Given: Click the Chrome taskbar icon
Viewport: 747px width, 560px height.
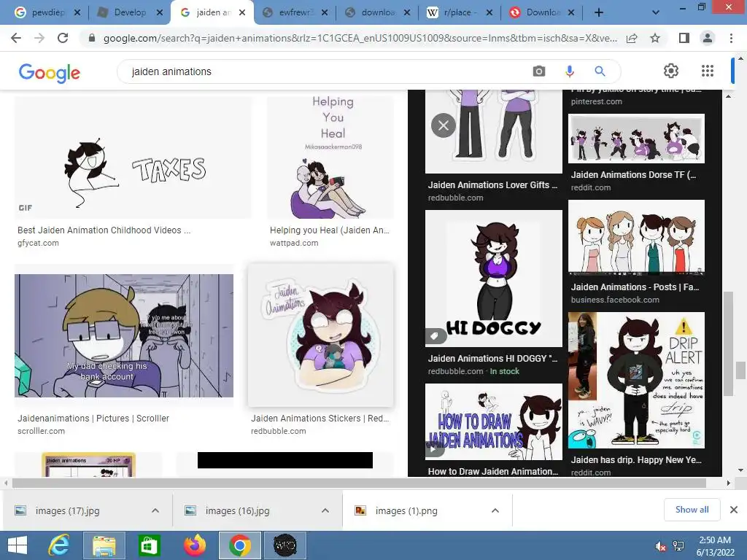Looking at the screenshot, I should pos(239,545).
